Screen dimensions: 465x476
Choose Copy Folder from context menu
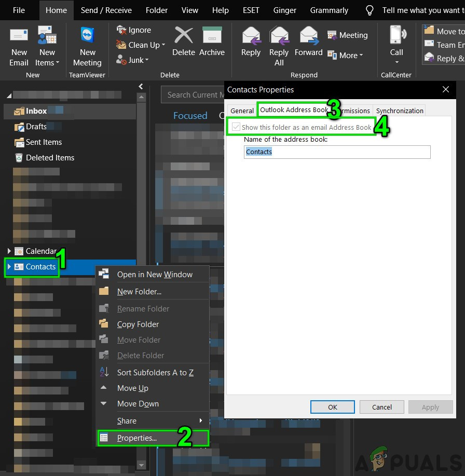pos(153,324)
